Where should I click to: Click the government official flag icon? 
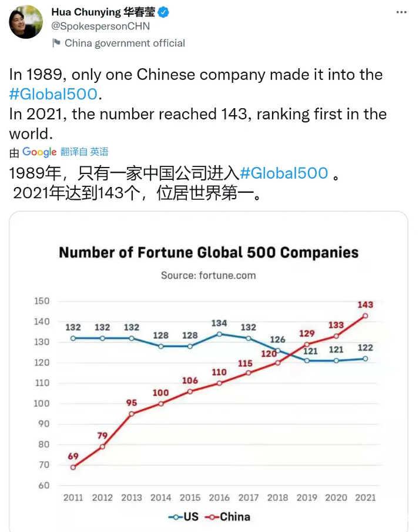point(56,43)
